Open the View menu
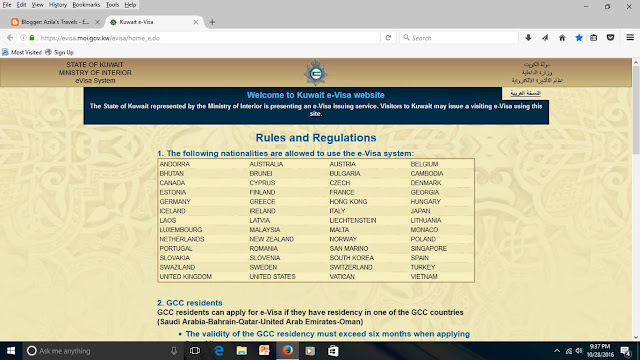This screenshot has height=360, width=640. pyautogui.click(x=38, y=5)
